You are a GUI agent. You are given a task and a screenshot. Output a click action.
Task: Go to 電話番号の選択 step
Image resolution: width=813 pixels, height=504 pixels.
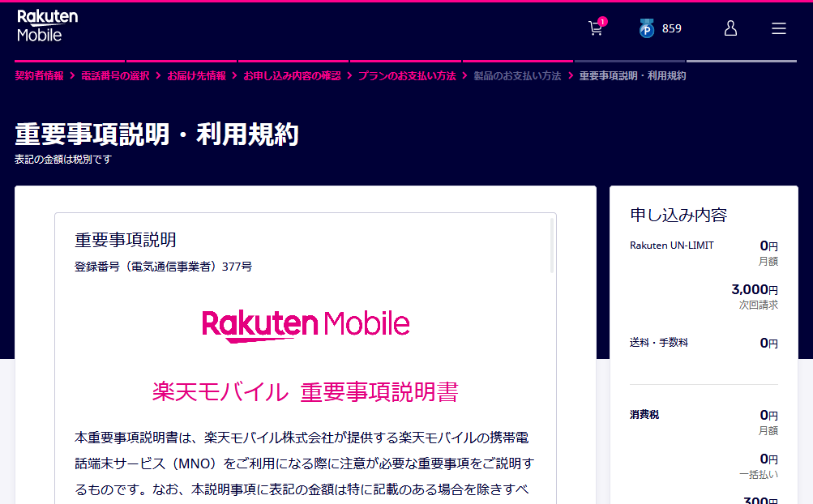(115, 75)
